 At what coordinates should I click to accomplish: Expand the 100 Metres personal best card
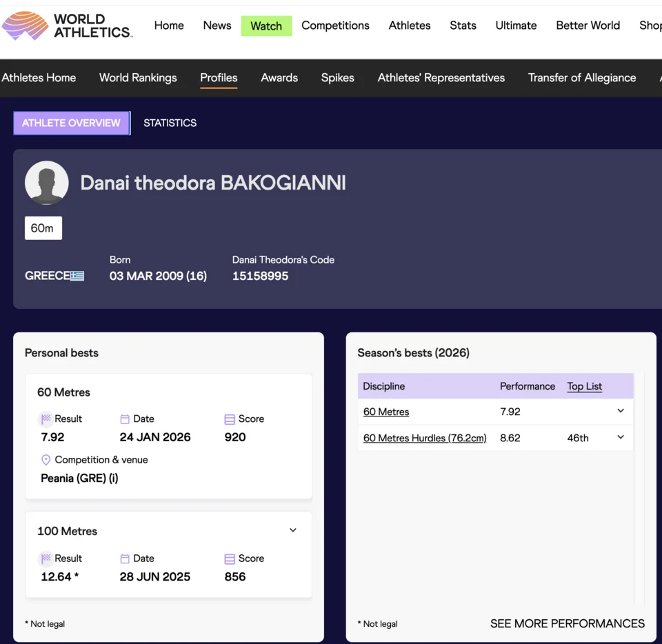[x=293, y=530]
